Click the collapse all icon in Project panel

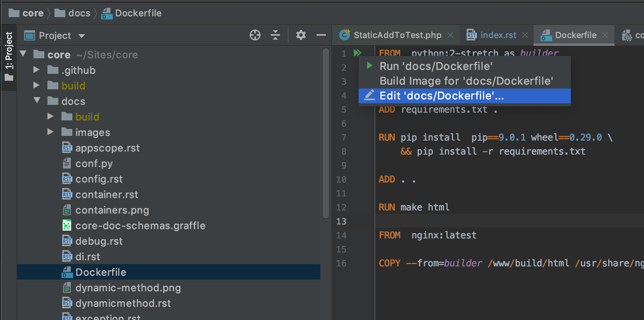pos(275,35)
